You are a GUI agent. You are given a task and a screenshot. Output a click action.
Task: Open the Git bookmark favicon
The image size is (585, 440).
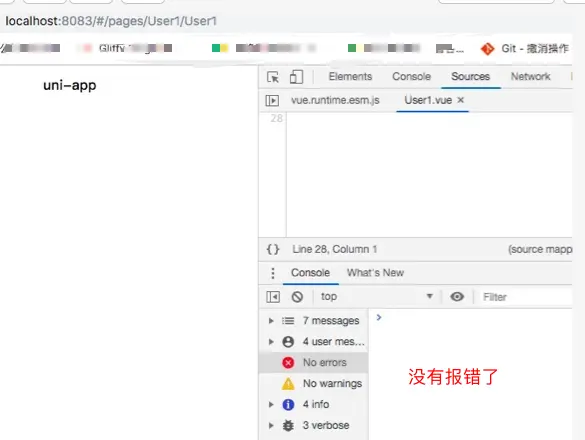488,49
